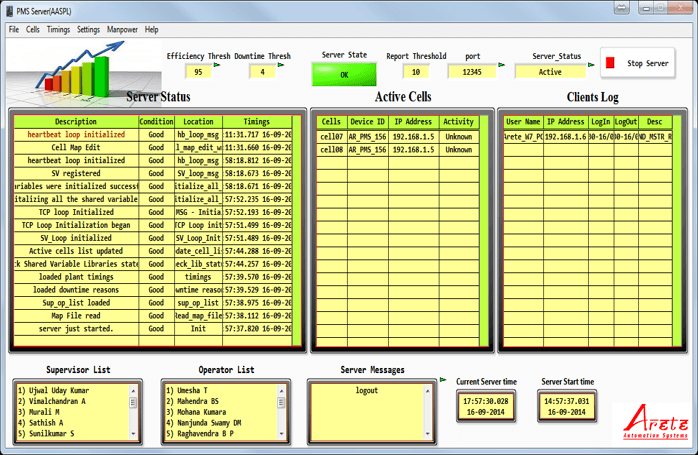The width and height of the screenshot is (698, 455).
Task: Click the 'Active cells list updated' row
Action: (x=153, y=251)
